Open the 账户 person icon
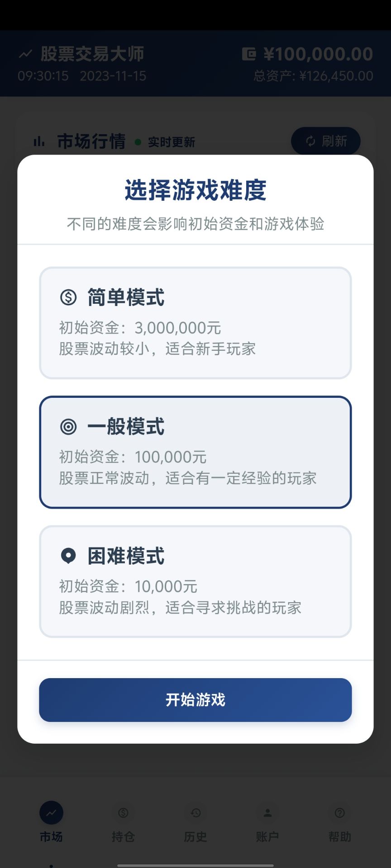391x868 pixels. tap(267, 813)
